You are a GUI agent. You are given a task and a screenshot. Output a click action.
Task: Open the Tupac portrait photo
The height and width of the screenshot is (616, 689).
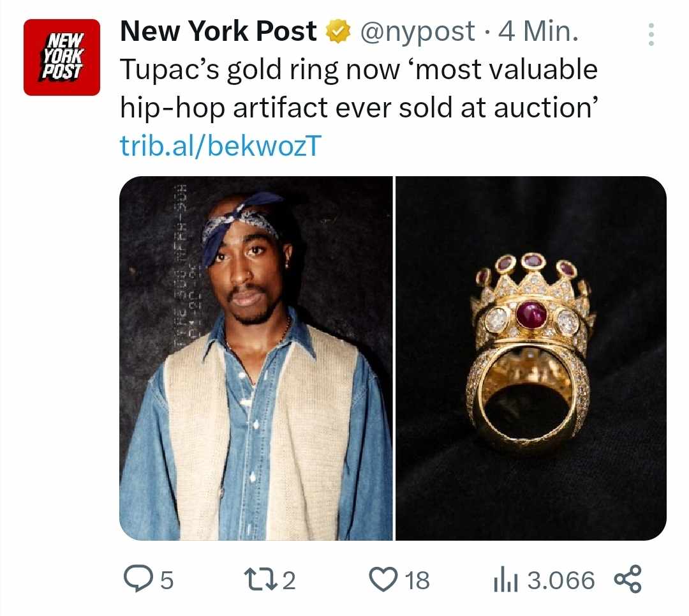coord(256,358)
